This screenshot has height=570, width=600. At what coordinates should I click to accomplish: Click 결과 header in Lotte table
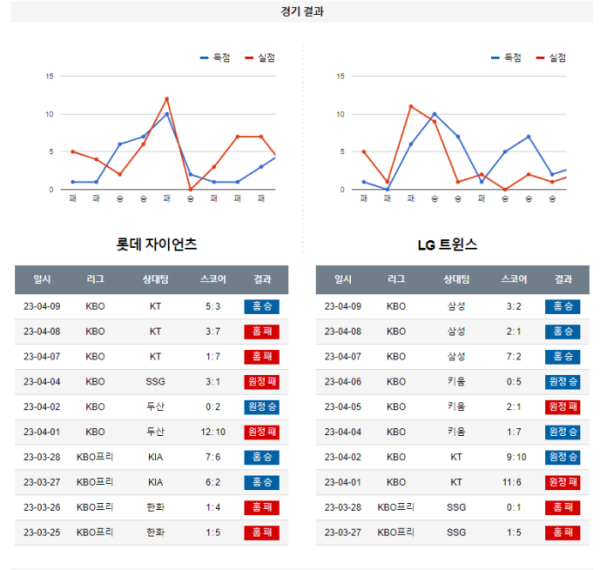click(262, 279)
